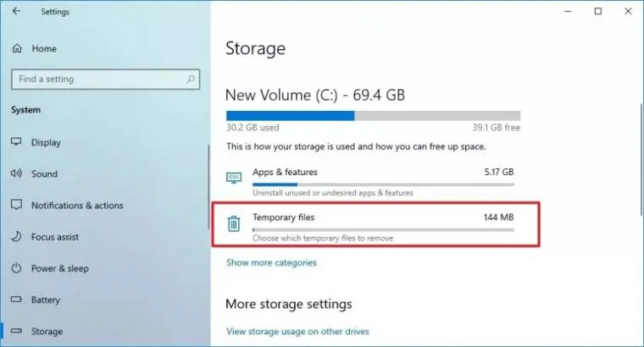
Task: Click the Focus assist moon icon
Action: tap(16, 237)
